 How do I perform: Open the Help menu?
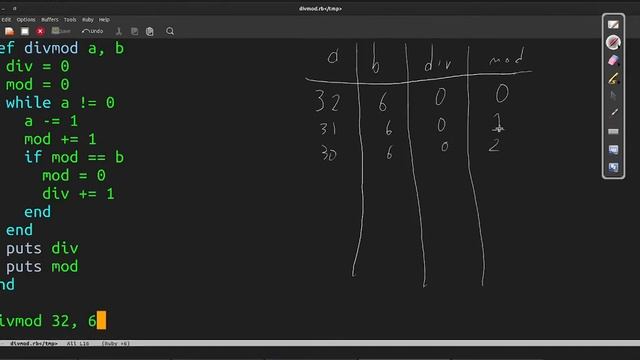pyautogui.click(x=104, y=20)
